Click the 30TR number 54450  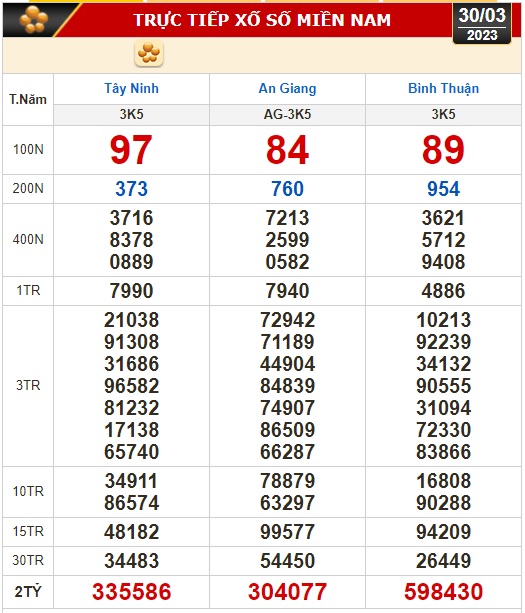coord(287,561)
